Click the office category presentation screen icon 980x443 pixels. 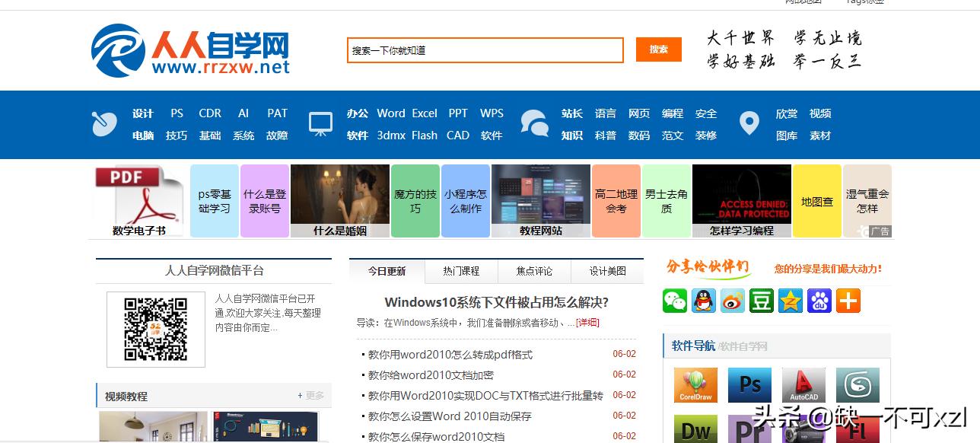point(320,124)
